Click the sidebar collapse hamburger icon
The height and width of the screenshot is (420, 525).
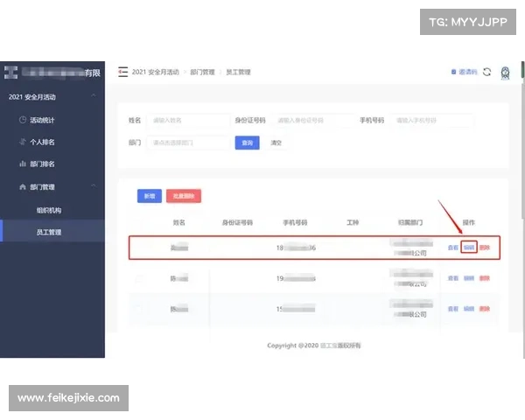122,72
